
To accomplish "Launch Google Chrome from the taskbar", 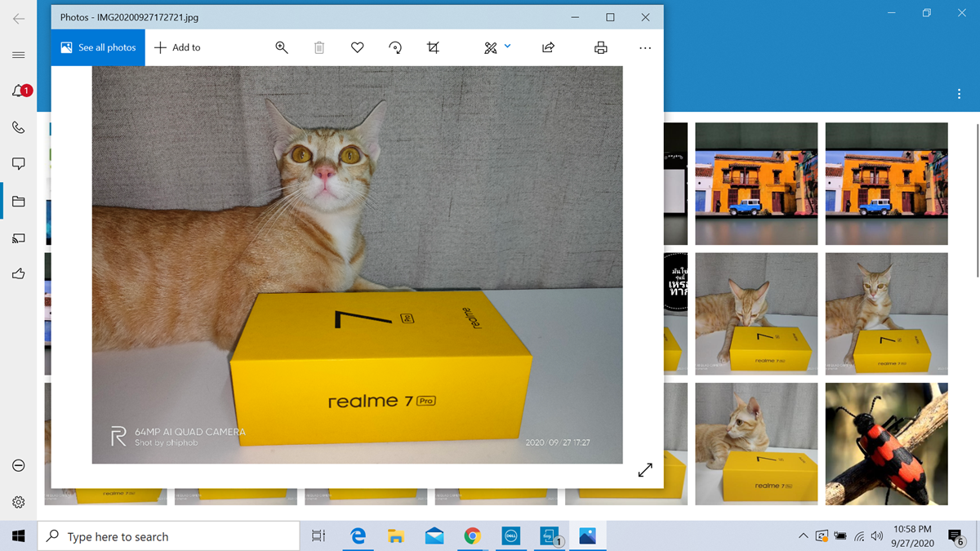I will [x=472, y=536].
